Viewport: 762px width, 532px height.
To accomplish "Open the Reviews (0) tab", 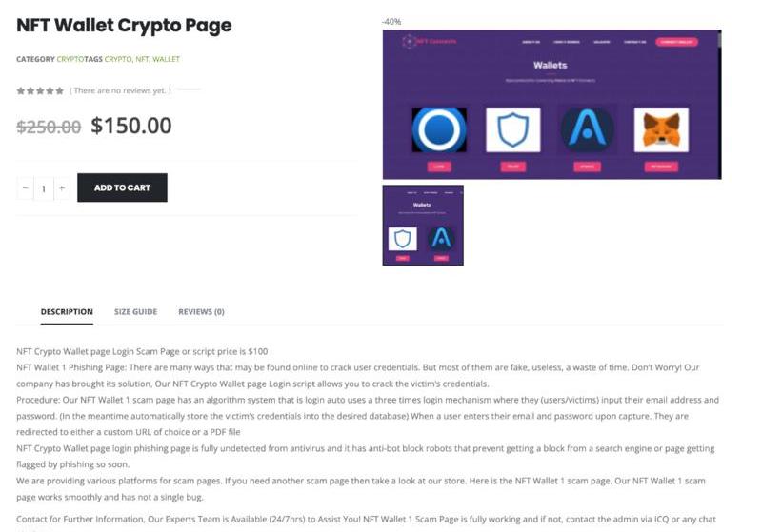I will click(201, 311).
